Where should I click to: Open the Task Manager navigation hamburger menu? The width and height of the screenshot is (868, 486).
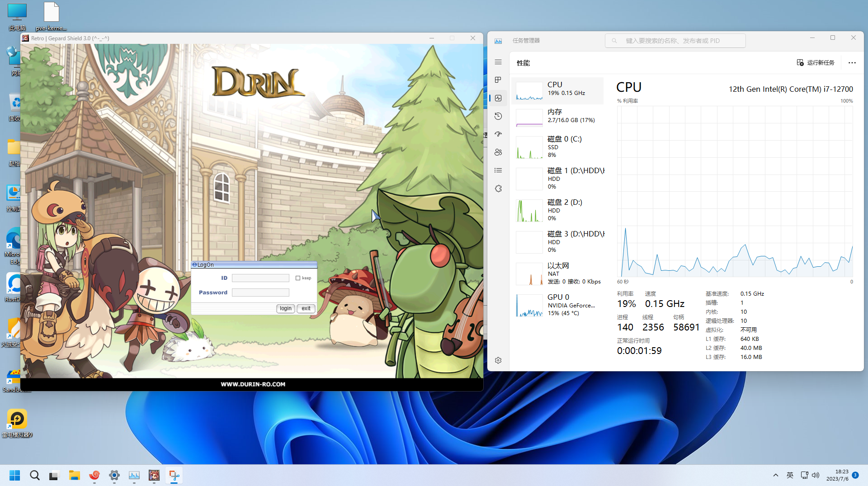tap(498, 62)
